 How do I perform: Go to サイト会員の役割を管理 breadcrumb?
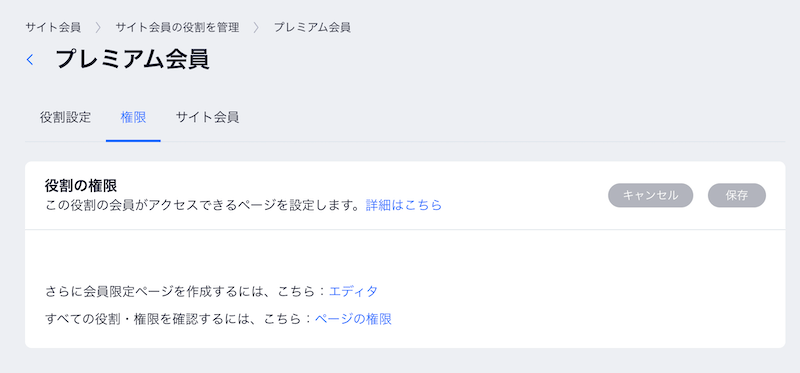click(x=177, y=27)
